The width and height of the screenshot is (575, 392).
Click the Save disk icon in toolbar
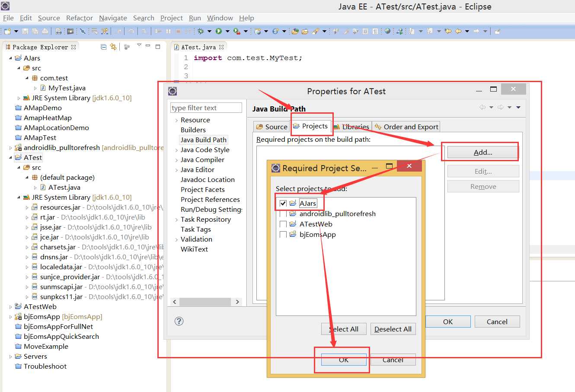25,31
